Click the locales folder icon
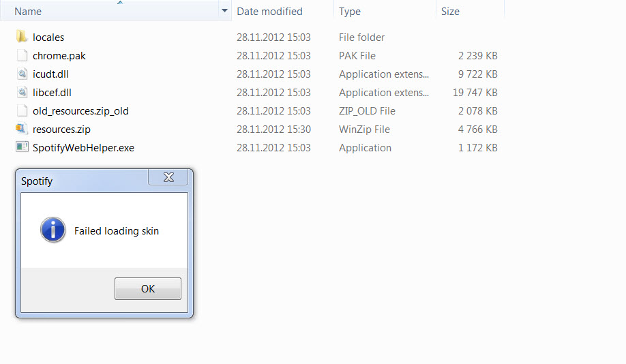The height and width of the screenshot is (364, 626). [x=21, y=37]
